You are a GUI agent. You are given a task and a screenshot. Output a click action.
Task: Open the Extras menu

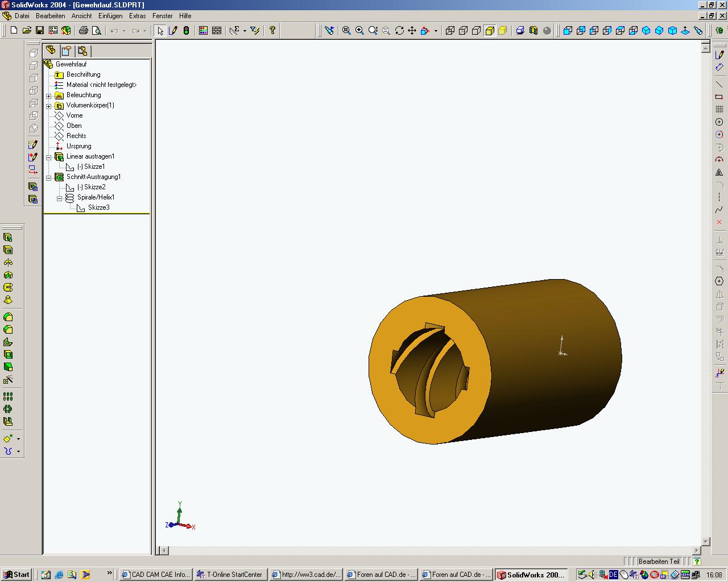[137, 16]
